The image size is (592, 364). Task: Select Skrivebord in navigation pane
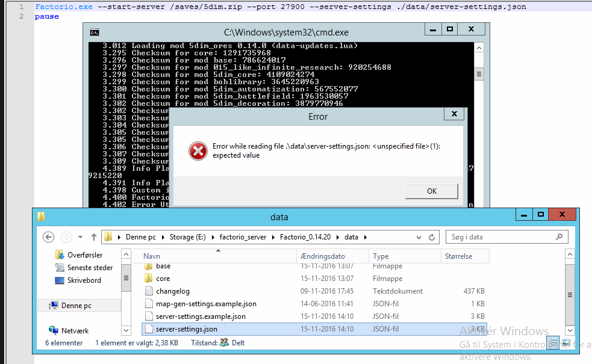[84, 280]
